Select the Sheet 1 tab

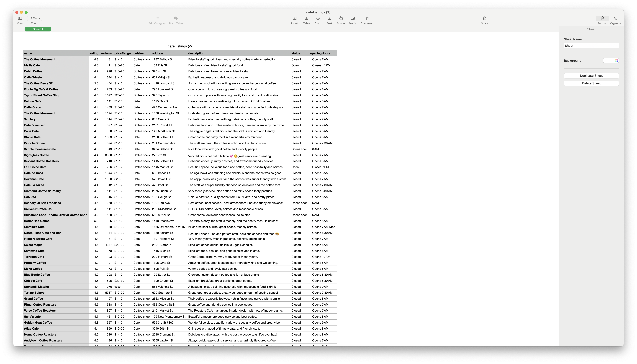pos(38,29)
